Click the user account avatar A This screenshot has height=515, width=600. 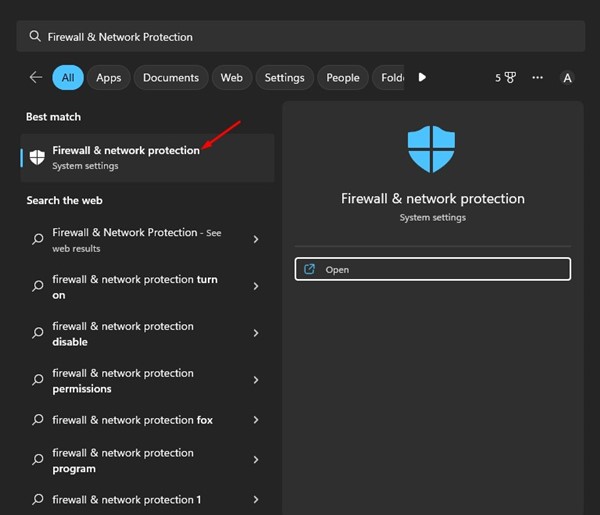click(x=568, y=77)
